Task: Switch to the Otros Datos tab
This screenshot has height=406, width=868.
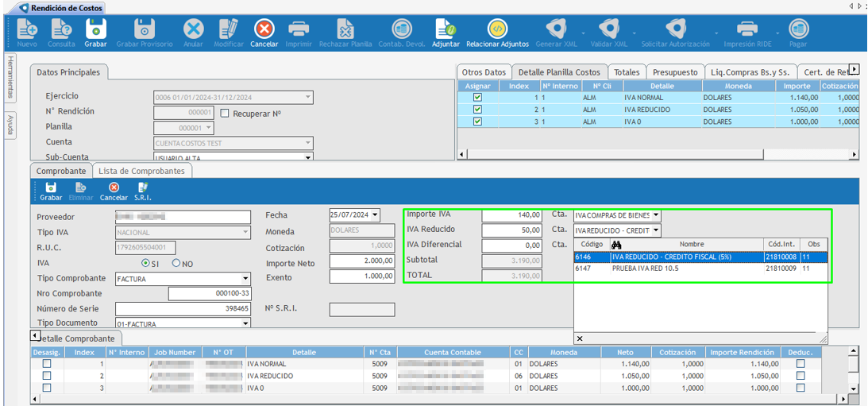Action: pos(484,72)
